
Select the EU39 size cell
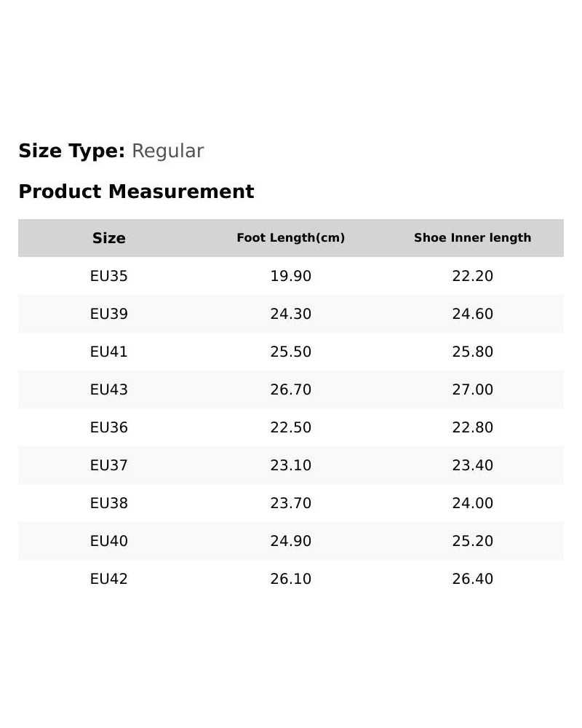coord(108,314)
